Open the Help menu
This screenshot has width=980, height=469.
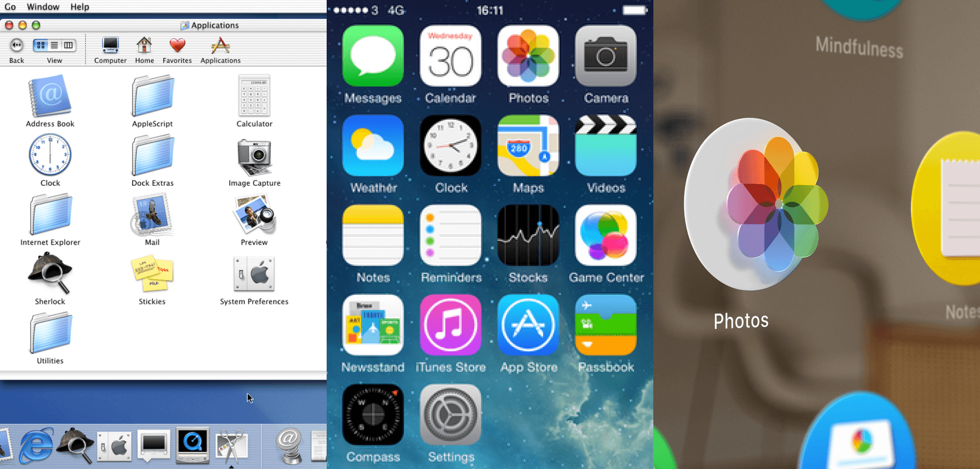(80, 7)
